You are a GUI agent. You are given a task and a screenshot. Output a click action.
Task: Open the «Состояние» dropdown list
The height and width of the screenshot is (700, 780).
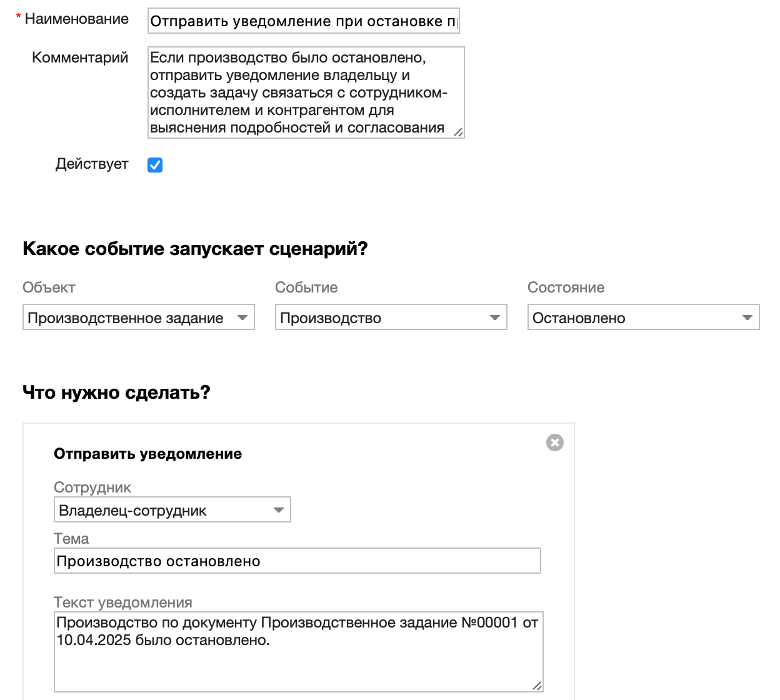pyautogui.click(x=644, y=317)
